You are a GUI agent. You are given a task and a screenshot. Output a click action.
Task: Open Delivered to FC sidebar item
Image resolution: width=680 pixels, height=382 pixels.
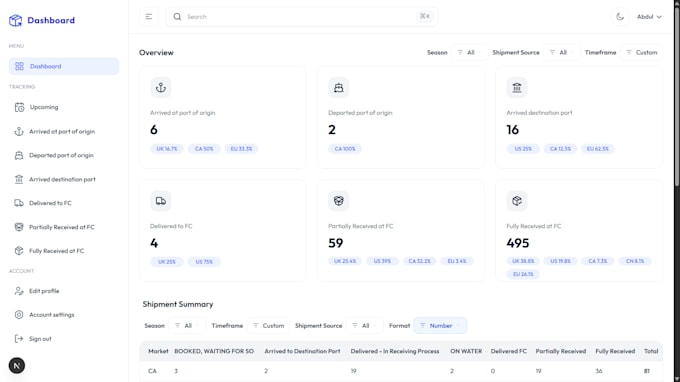click(50, 203)
